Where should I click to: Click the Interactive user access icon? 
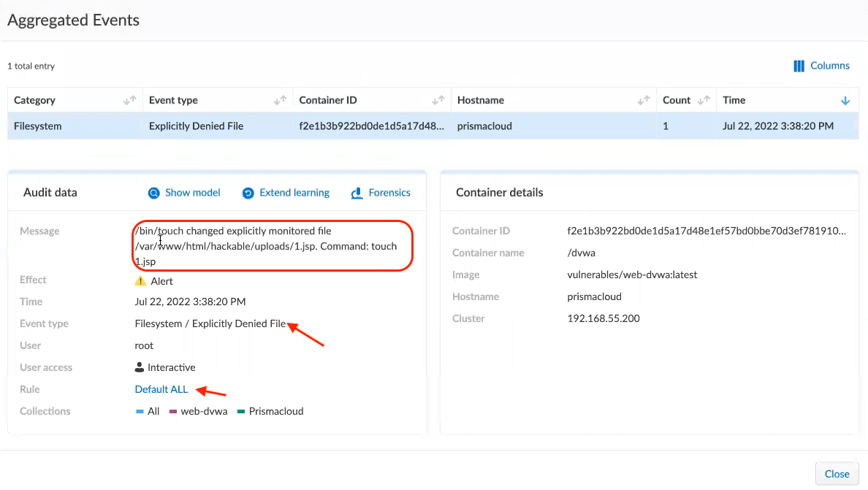[x=140, y=367]
